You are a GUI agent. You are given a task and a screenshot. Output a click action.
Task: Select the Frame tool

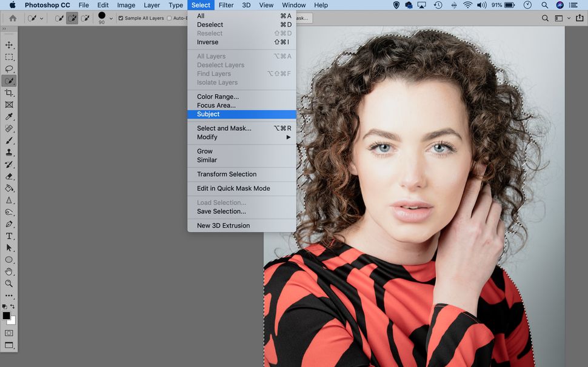tap(9, 105)
